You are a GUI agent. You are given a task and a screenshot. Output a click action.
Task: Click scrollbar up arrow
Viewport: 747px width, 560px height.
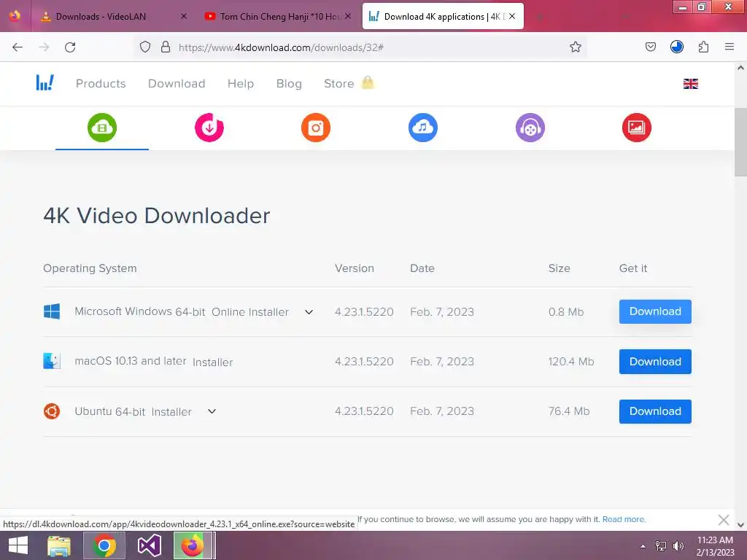tap(740, 68)
